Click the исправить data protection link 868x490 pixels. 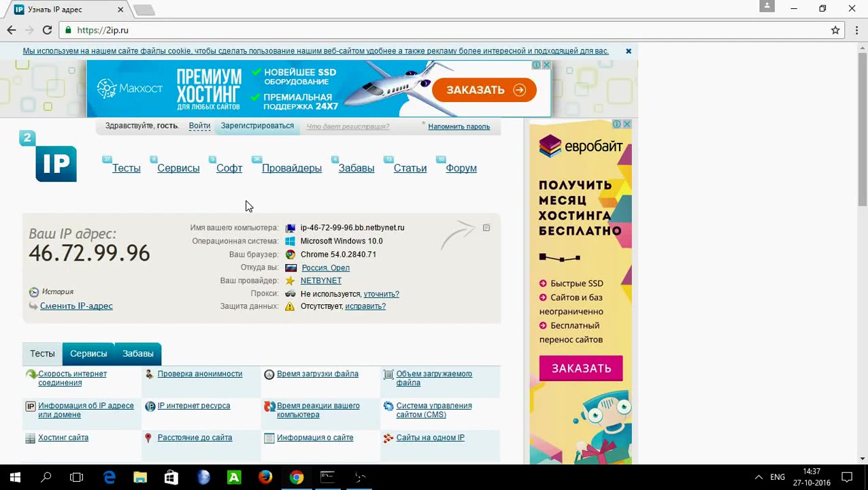(365, 306)
